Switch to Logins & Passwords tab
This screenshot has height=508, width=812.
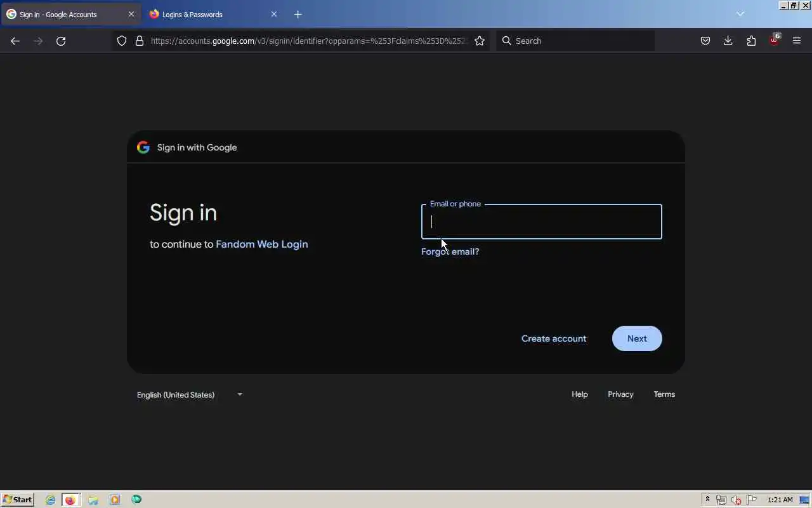coord(213,14)
